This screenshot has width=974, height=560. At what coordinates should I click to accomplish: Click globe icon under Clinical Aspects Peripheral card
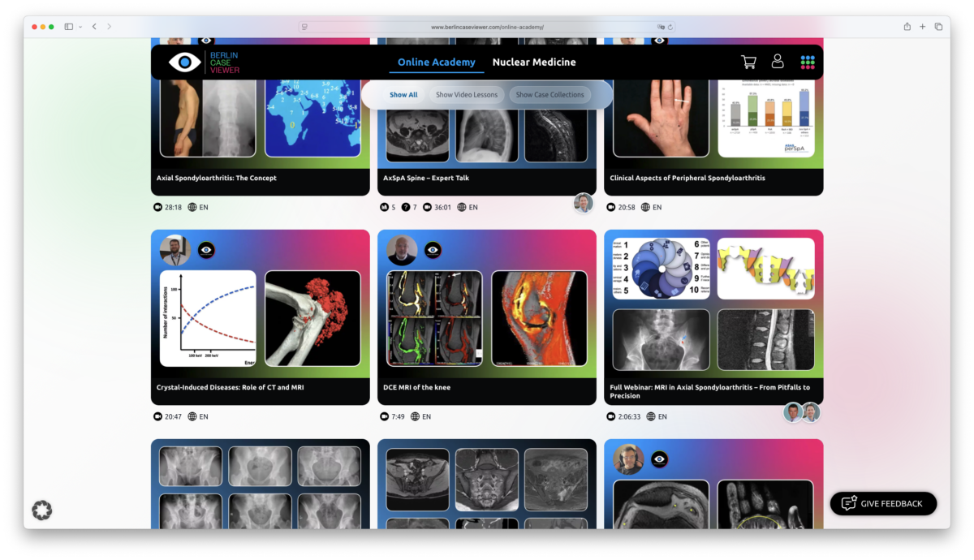click(x=646, y=207)
